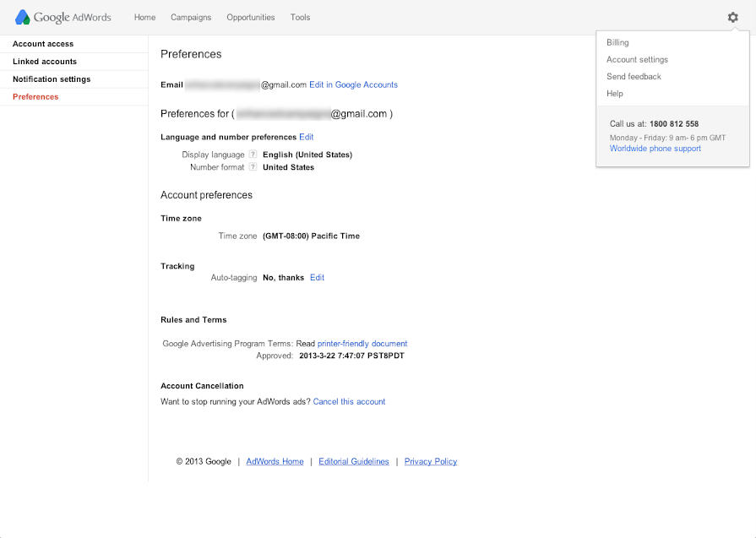
Task: Click help icon next to Number format
Action: pyautogui.click(x=253, y=167)
